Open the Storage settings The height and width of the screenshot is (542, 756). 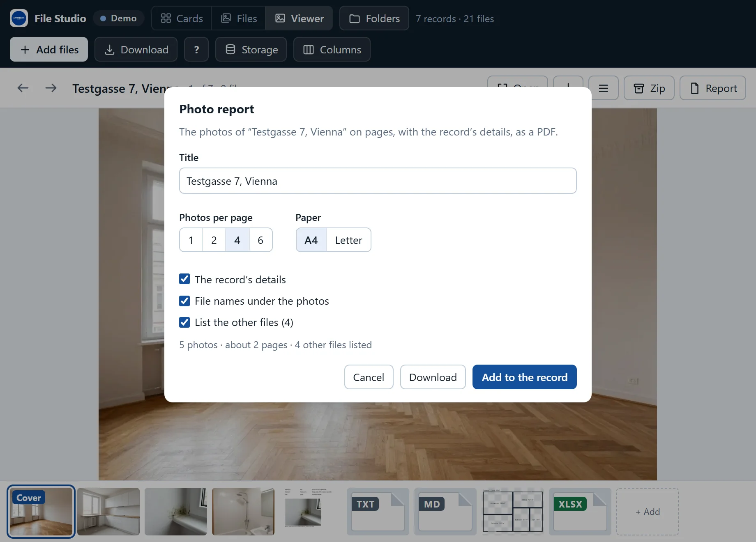(x=251, y=50)
